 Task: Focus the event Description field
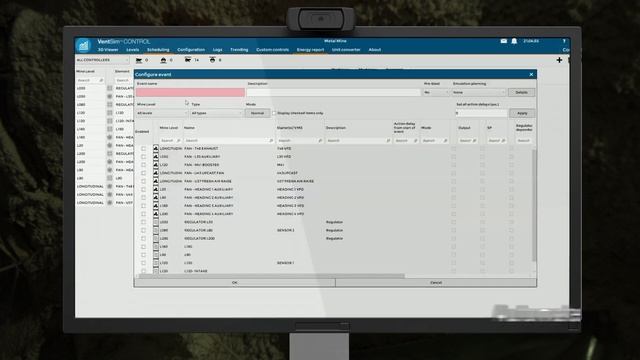(x=333, y=93)
